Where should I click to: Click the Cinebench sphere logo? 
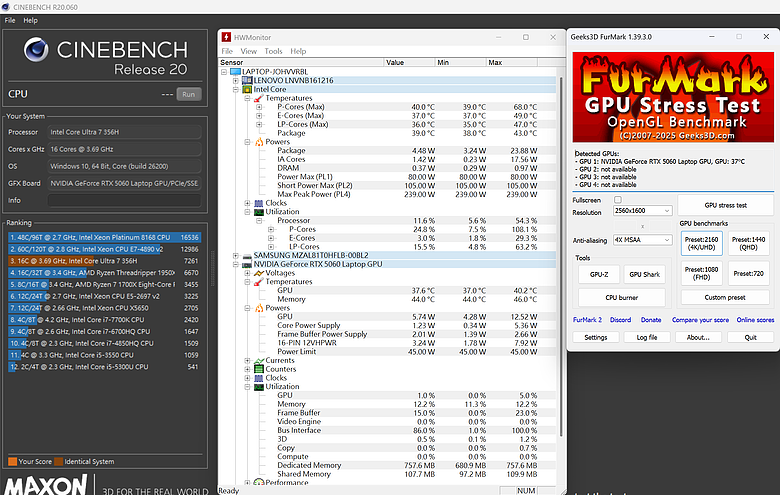(36, 50)
